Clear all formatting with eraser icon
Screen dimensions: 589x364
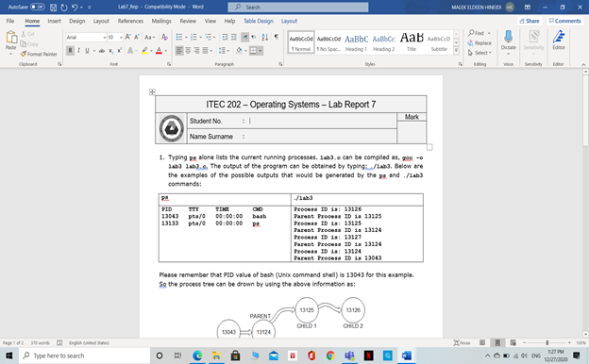[x=164, y=37]
